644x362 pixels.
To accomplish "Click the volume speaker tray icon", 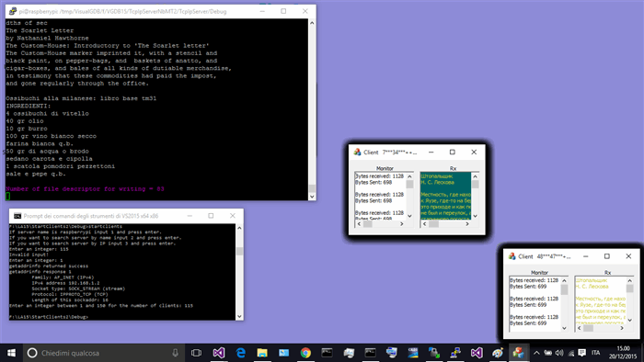I will pos(559,353).
